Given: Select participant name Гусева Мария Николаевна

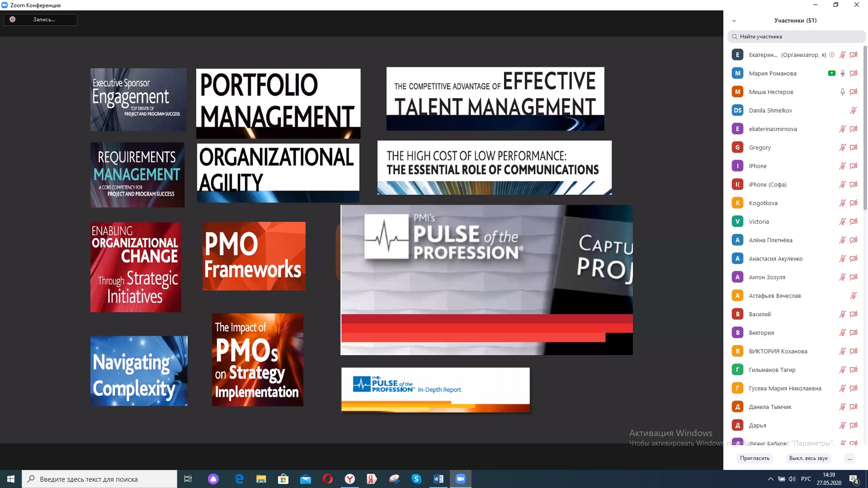Looking at the screenshot, I should click(785, 388).
